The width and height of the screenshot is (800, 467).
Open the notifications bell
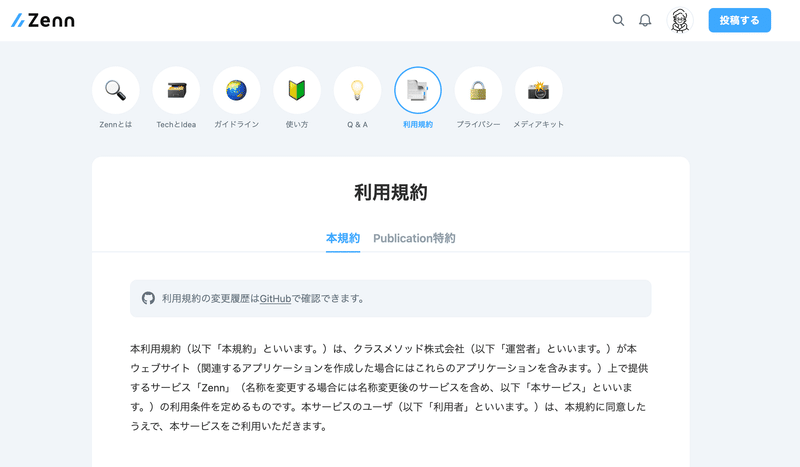pos(645,20)
